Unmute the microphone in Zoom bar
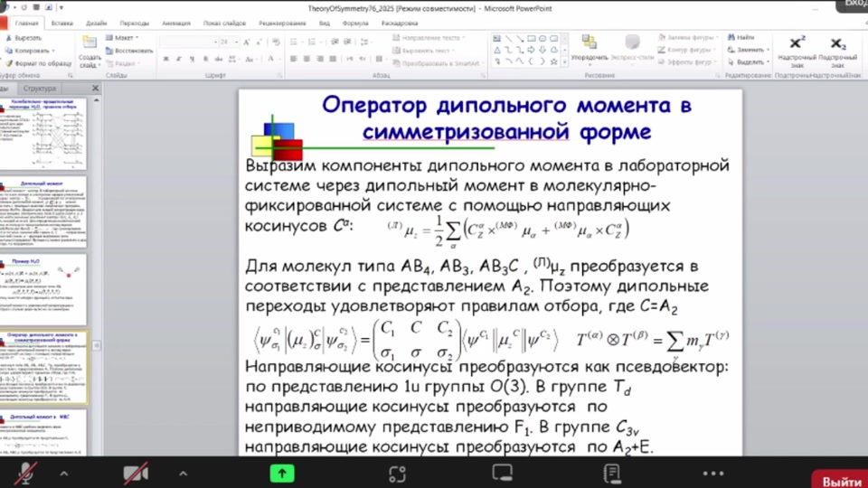This screenshot has height=488, width=868. click(28, 473)
